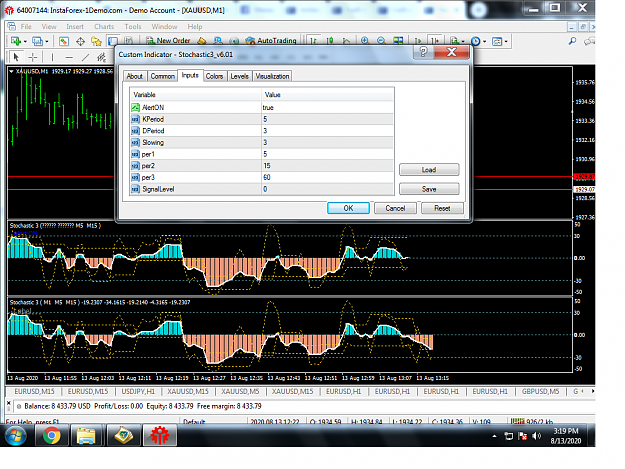Click the Reset button
The height and width of the screenshot is (469, 625).
[442, 208]
